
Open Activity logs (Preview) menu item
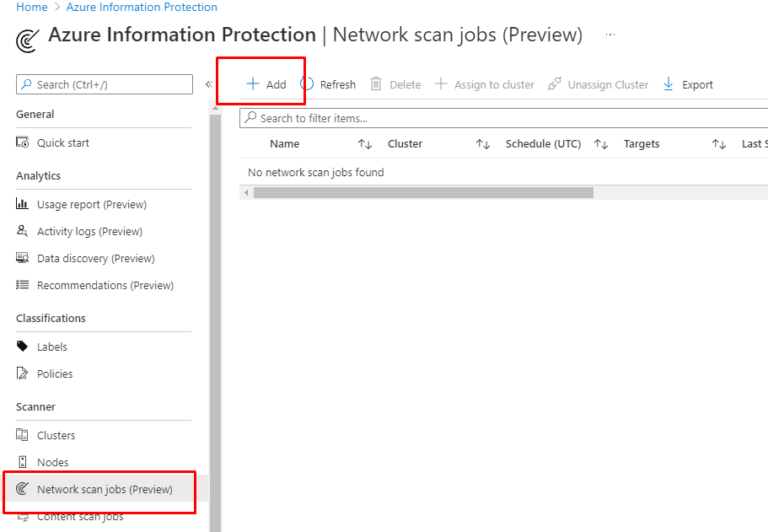(89, 232)
